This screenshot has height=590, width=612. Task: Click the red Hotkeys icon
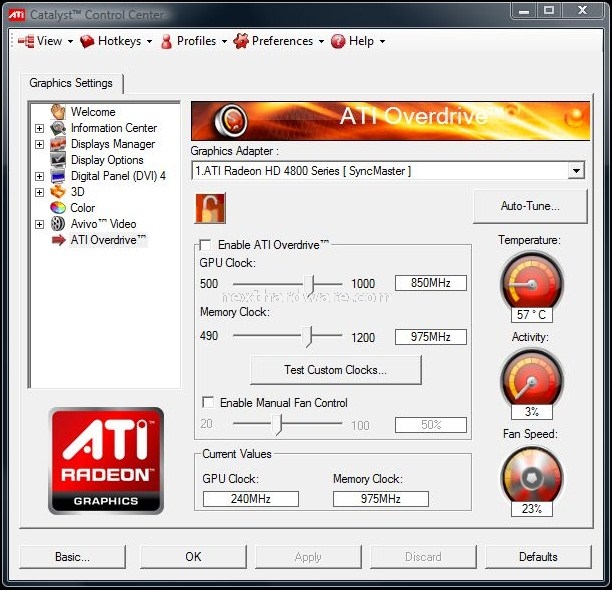tap(87, 41)
